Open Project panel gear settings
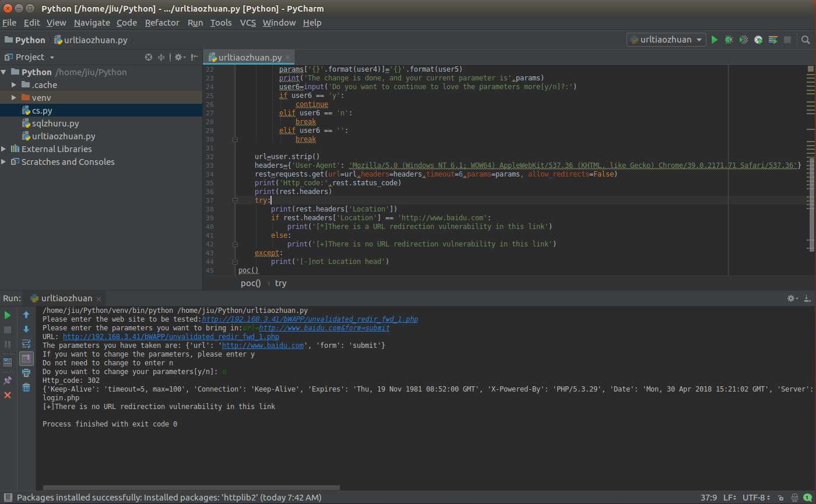Image resolution: width=816 pixels, height=504 pixels. click(x=179, y=57)
